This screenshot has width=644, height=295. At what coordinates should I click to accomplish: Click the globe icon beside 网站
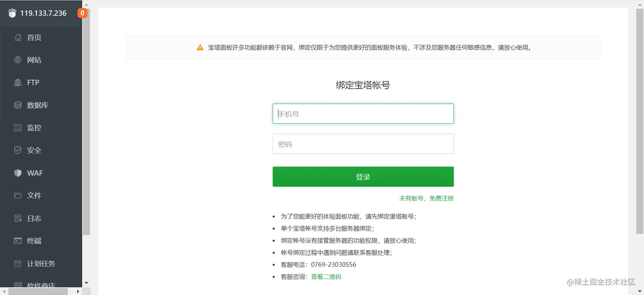[x=17, y=60]
